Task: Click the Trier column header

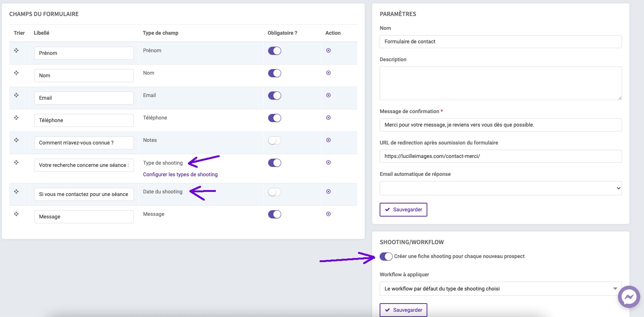Action: click(19, 33)
